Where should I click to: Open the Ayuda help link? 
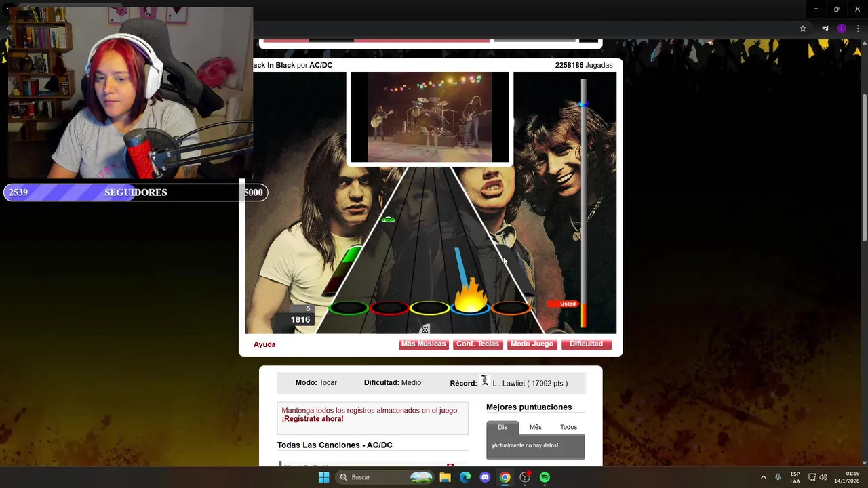pos(264,344)
